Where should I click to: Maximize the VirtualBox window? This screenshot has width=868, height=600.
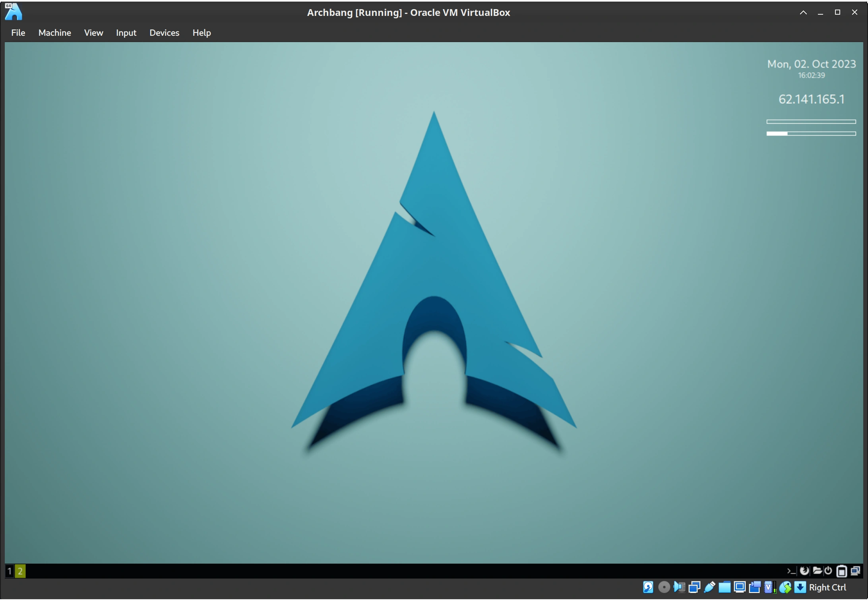point(837,12)
